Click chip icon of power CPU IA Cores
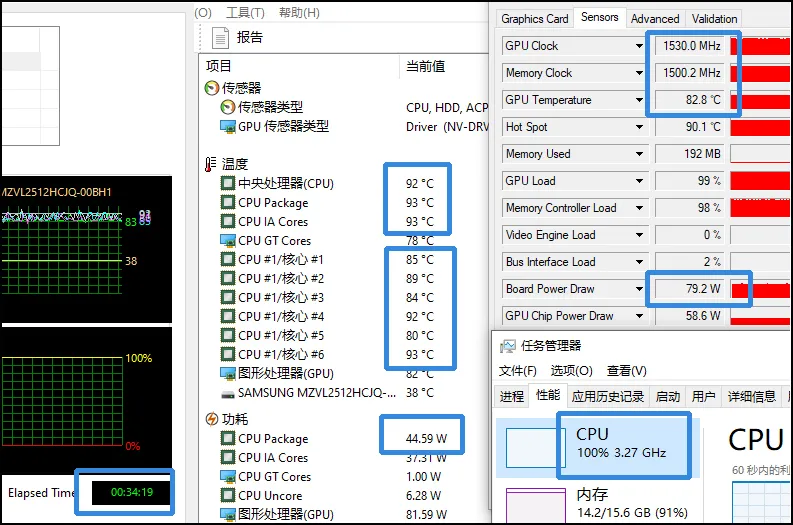 tap(228, 457)
